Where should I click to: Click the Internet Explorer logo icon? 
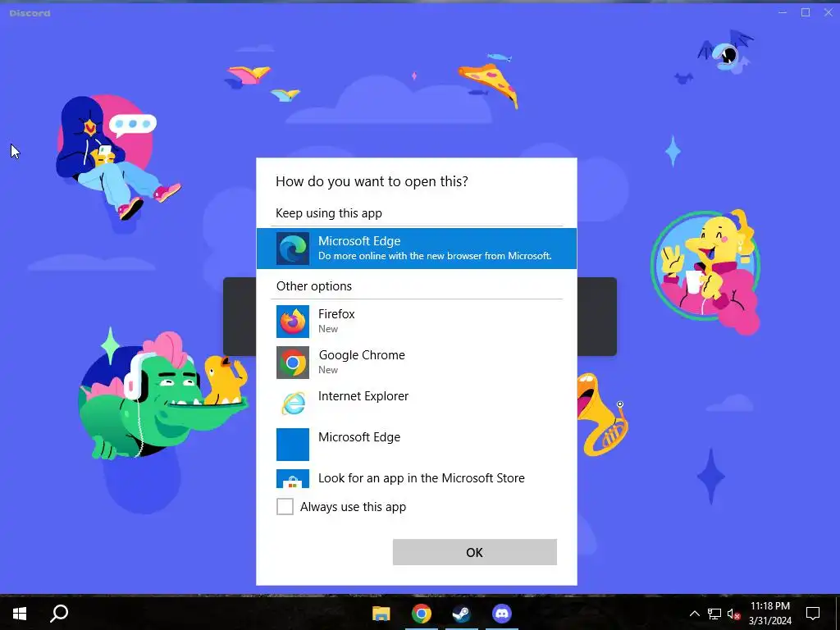(293, 404)
